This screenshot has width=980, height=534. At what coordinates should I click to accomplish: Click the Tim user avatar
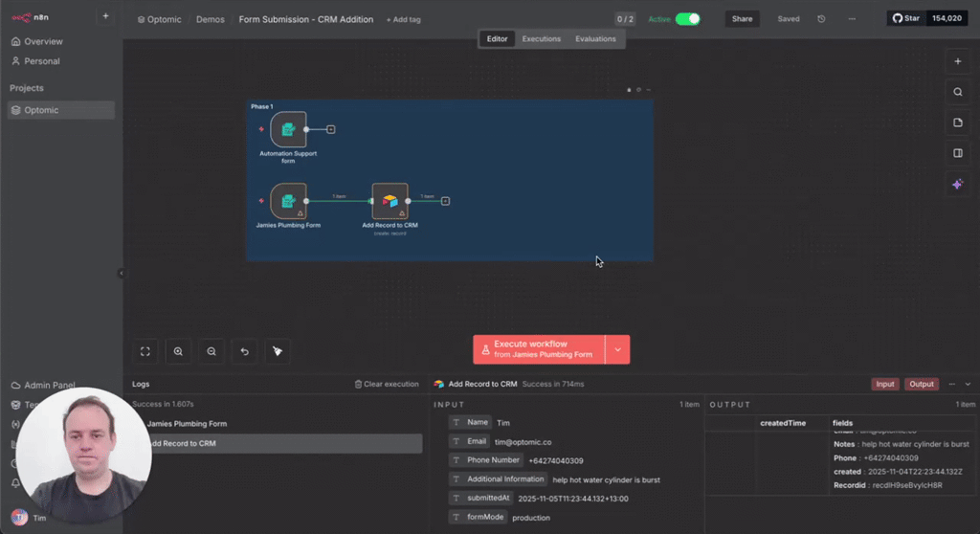pos(19,518)
